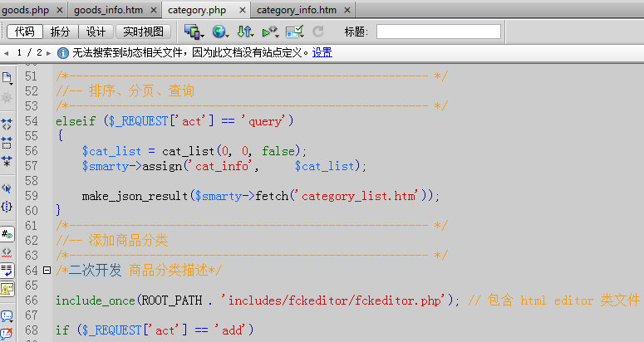Click line number 54 in the gutter
Screen dimensions: 644x342
[x=32, y=121]
